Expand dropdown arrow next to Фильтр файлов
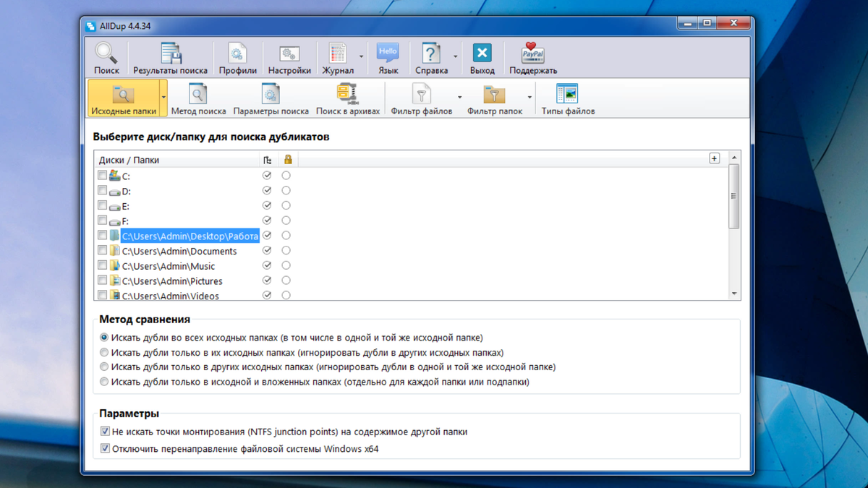 coord(459,98)
